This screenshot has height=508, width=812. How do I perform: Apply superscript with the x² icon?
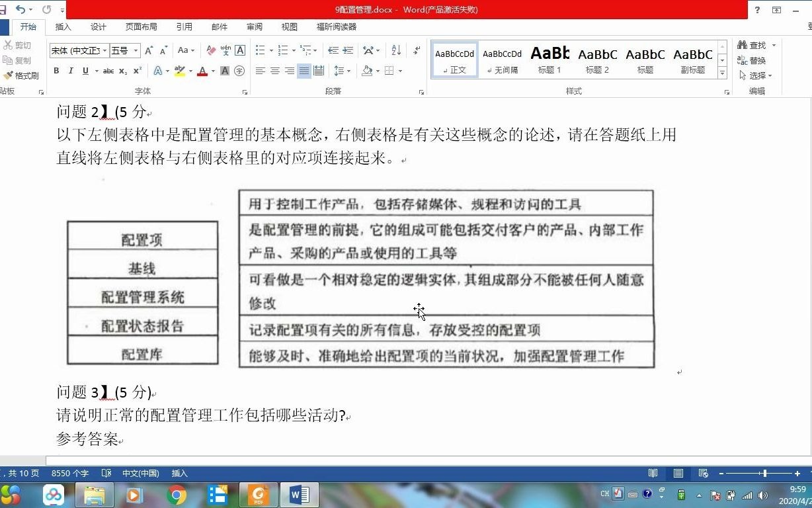pos(138,71)
